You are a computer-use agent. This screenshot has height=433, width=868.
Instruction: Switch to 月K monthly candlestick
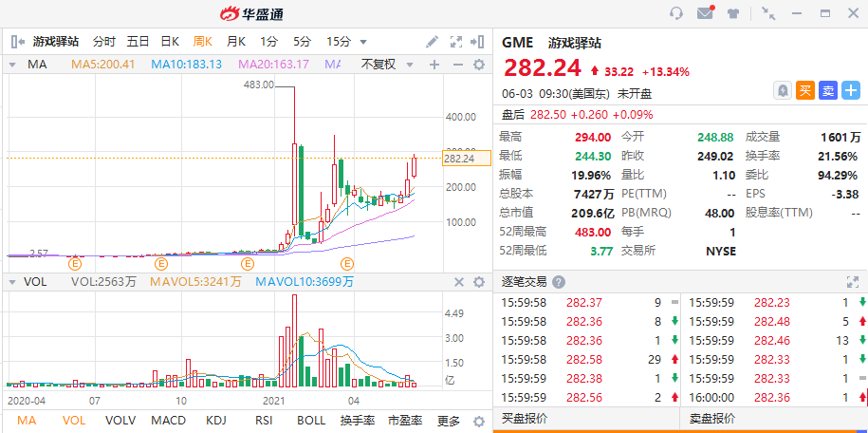click(236, 42)
